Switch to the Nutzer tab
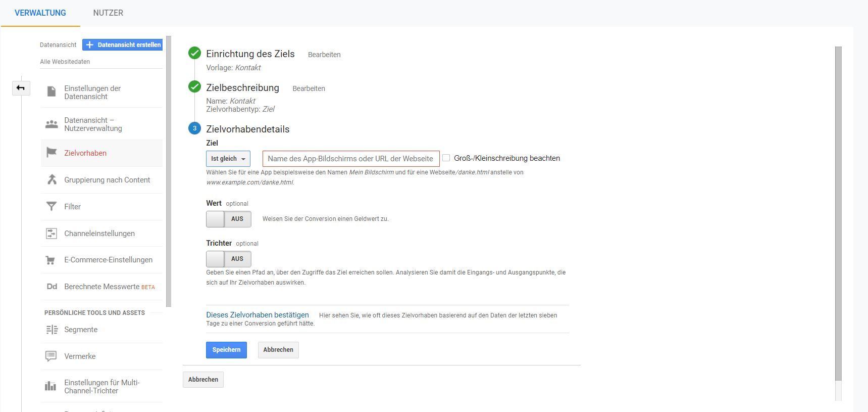The image size is (868, 412). pos(108,13)
